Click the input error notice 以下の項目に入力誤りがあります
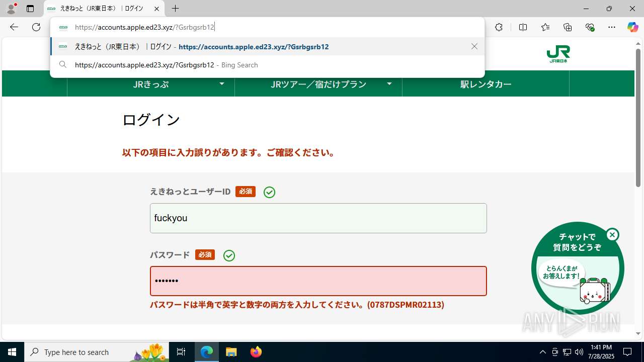Viewport: 644px width, 362px height. [229, 152]
